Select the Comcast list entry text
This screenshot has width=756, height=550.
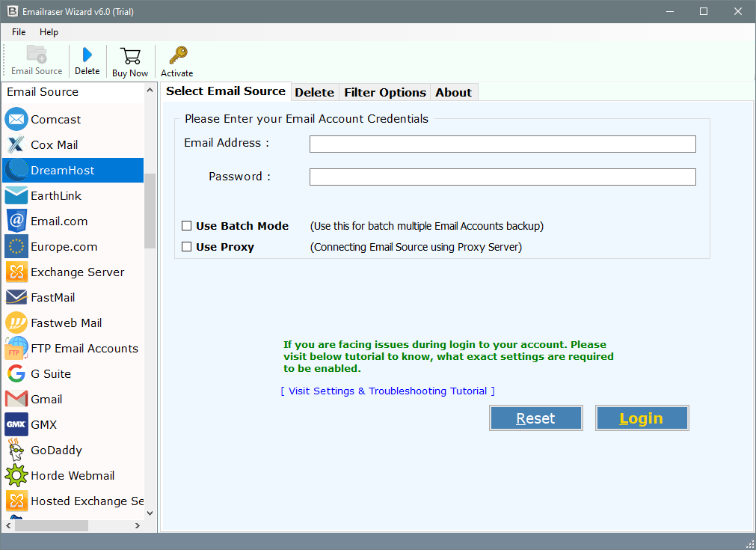point(55,119)
